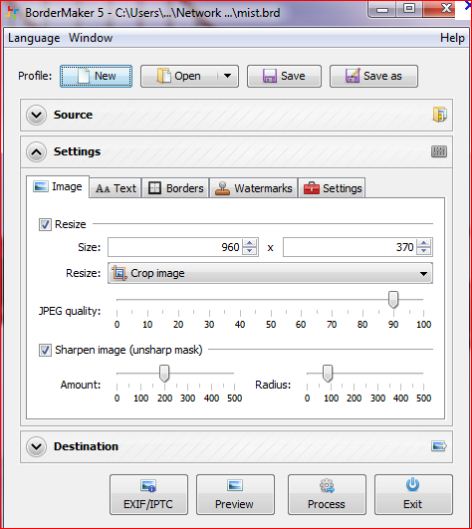
Task: Click the BorderMaker app icon in title bar
Action: 13,12
